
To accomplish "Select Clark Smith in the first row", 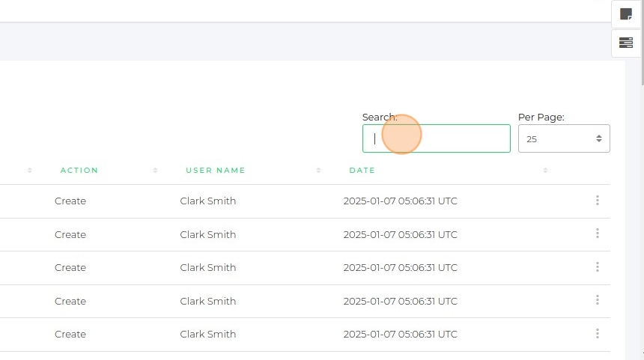I will [x=208, y=201].
